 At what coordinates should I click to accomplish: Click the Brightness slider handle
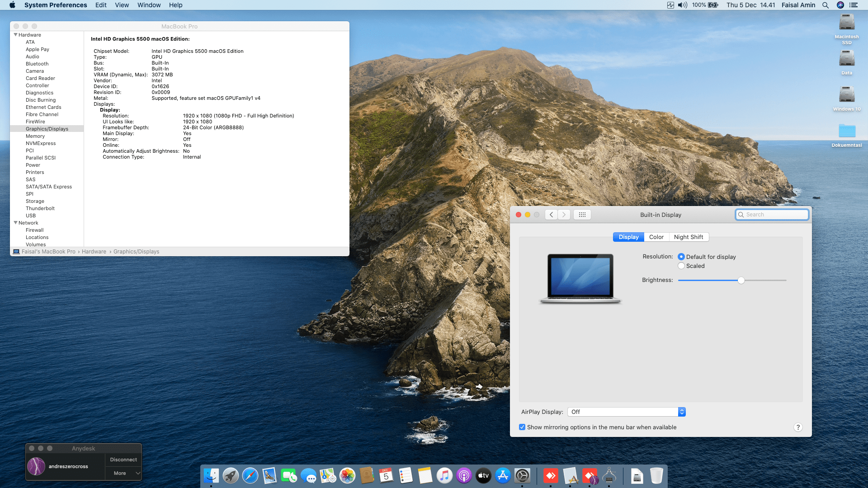pos(741,280)
